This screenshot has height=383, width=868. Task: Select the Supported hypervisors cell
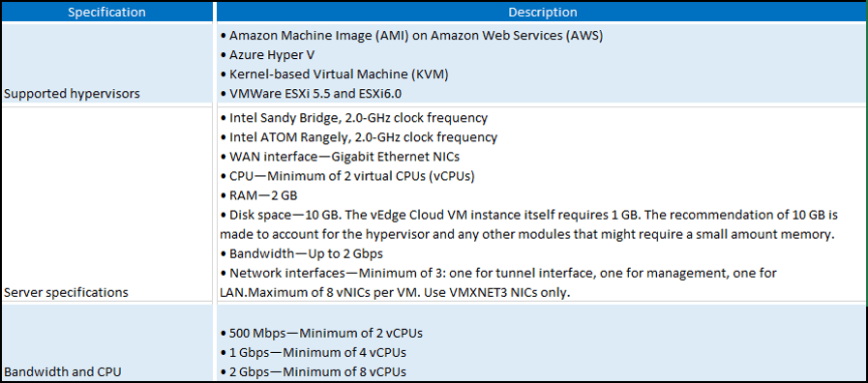click(106, 64)
